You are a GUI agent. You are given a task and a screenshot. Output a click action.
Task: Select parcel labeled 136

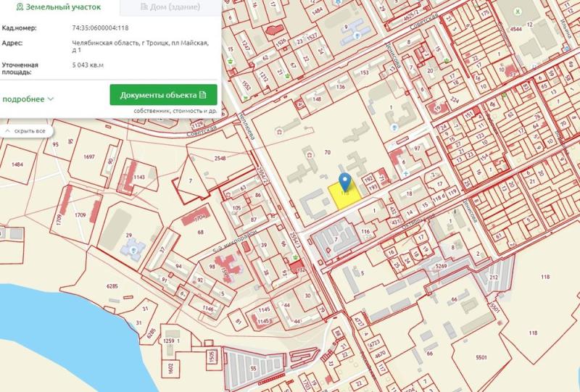340,87
